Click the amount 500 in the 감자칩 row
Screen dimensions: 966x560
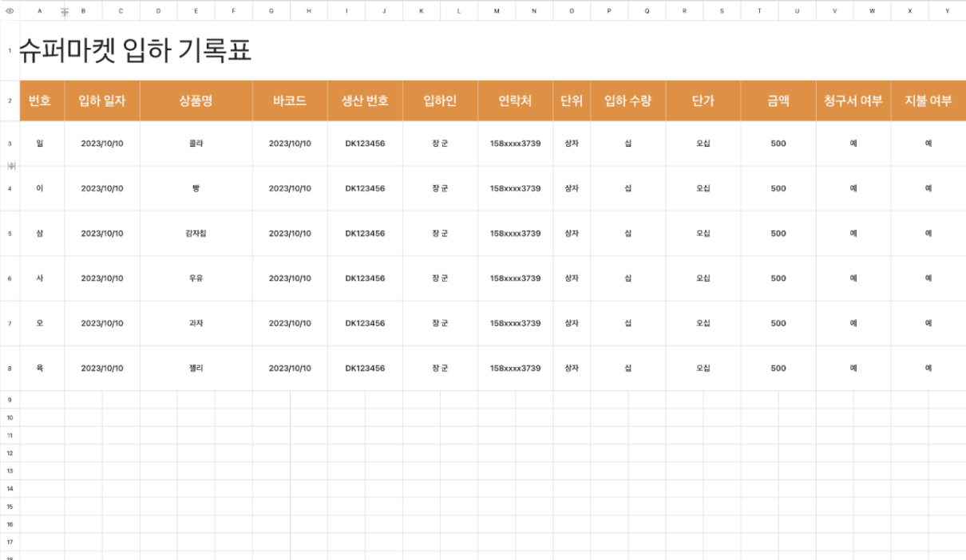778,234
